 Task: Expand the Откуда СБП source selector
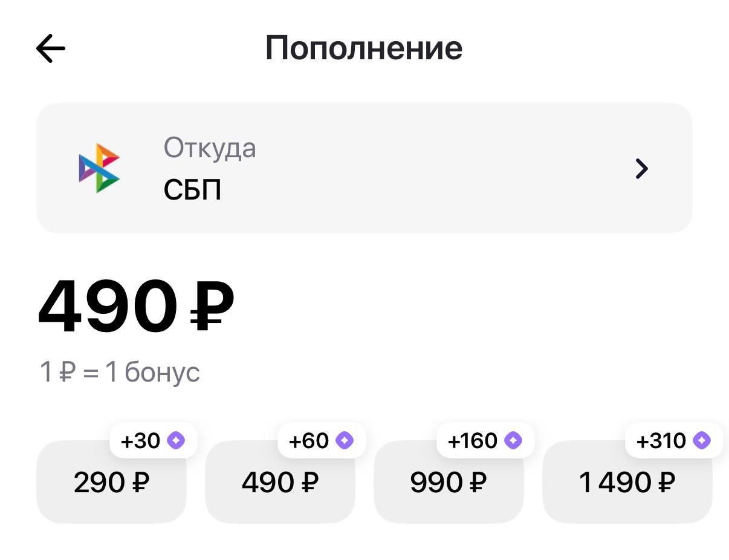(x=364, y=168)
